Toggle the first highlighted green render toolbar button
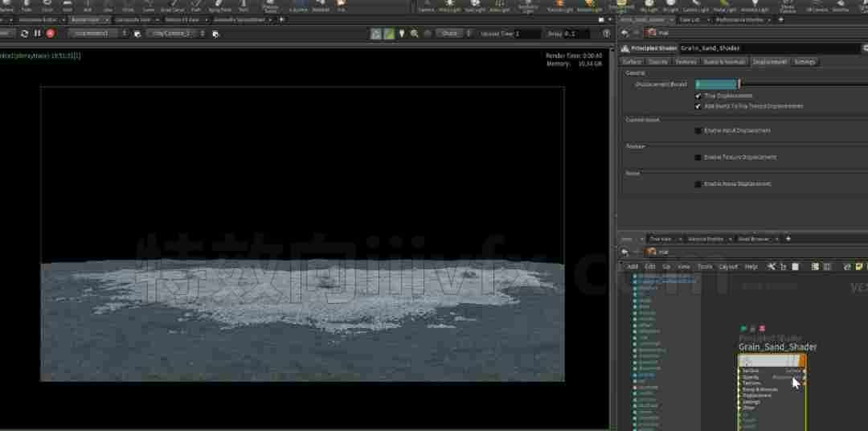This screenshot has height=431, width=868. 376,33
